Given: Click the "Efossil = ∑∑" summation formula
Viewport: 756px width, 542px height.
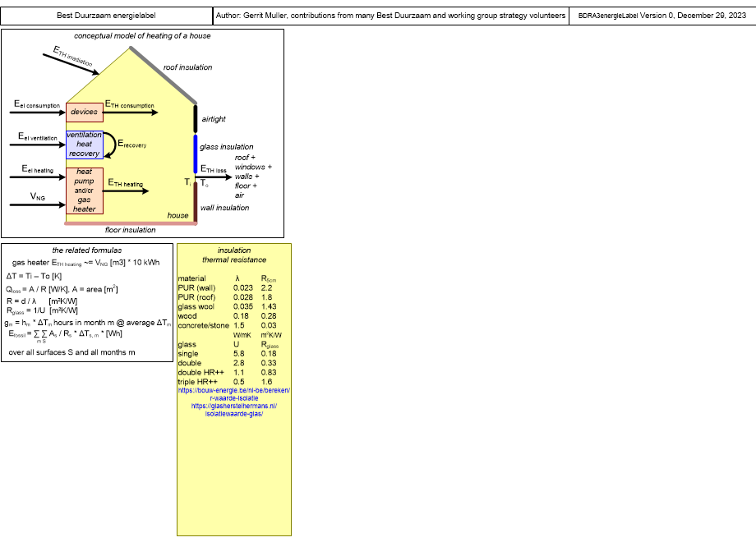Looking at the screenshot, I should point(65,335).
